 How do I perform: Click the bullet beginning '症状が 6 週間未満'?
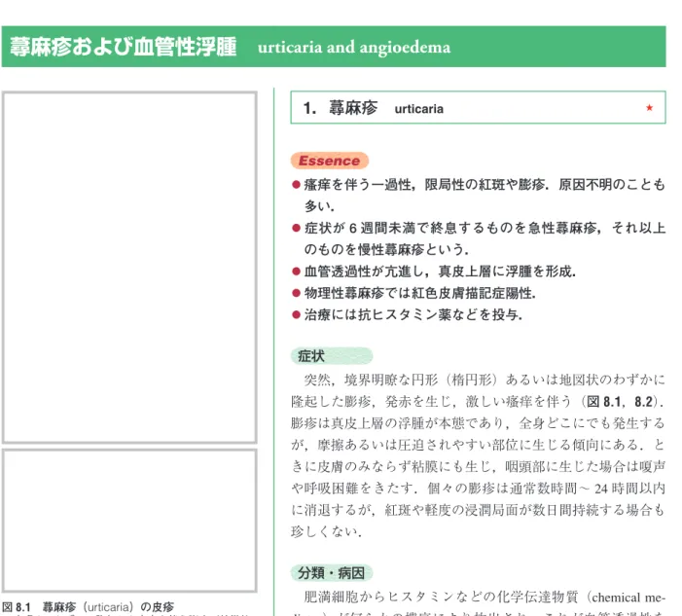coord(479,238)
